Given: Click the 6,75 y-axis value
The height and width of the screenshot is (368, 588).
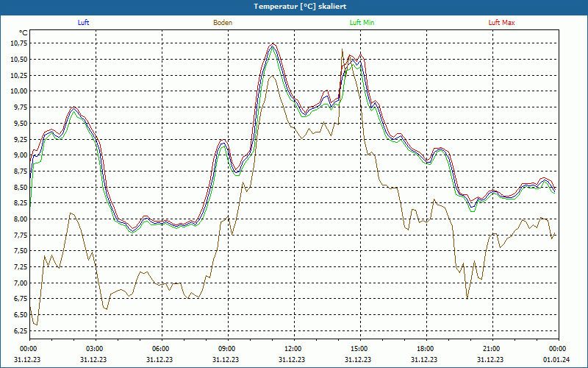Looking at the screenshot, I should coord(21,299).
